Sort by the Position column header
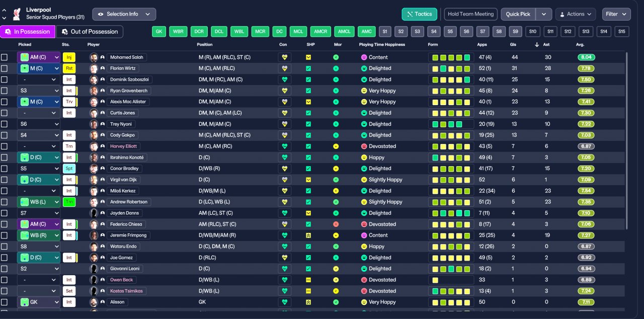This screenshot has width=644, height=319. tap(205, 45)
